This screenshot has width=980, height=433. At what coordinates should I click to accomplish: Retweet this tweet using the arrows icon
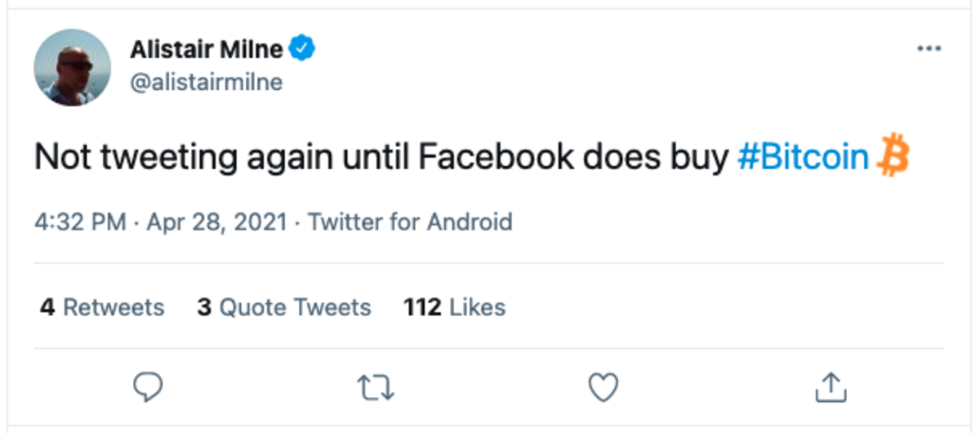(376, 387)
